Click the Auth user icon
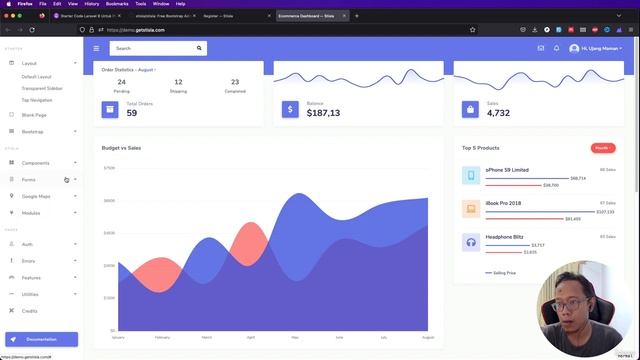 click(x=11, y=244)
